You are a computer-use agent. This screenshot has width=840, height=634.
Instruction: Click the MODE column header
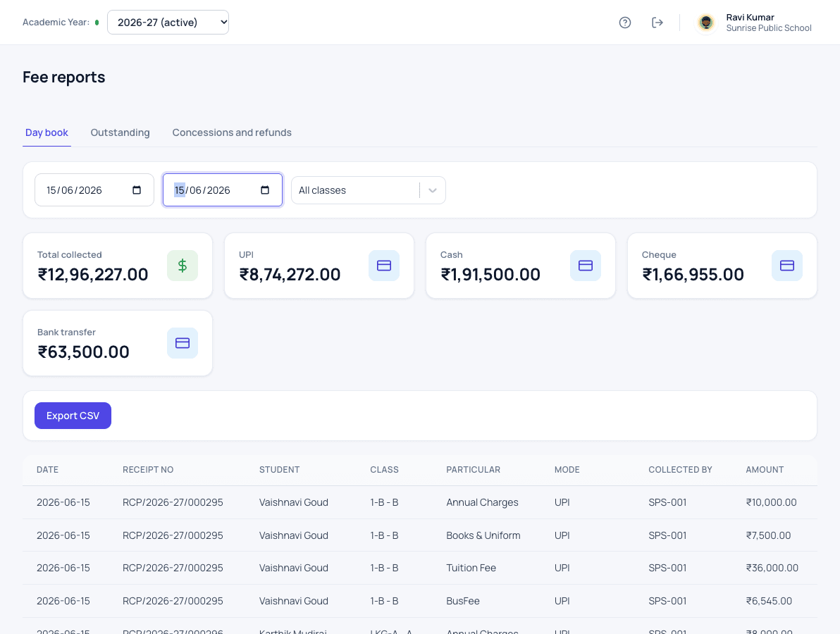tap(567, 470)
